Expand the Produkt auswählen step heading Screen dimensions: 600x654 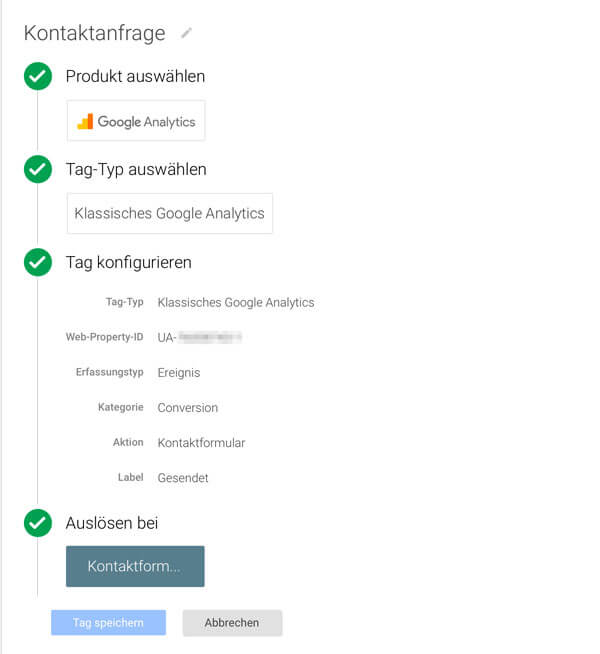tap(135, 76)
